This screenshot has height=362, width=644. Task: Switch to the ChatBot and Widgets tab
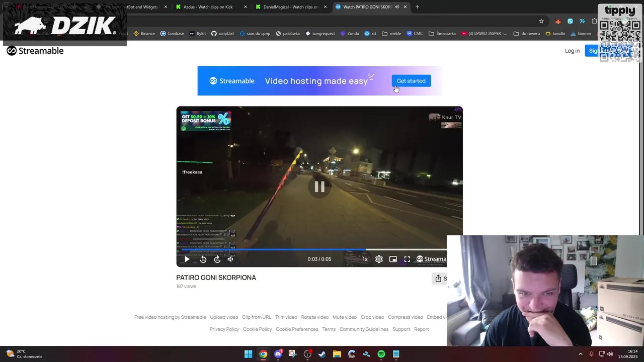(131, 7)
